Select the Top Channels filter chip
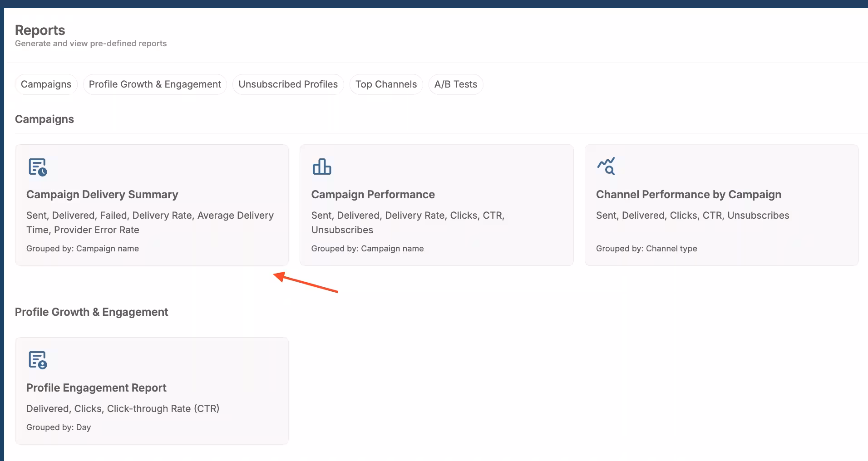The height and width of the screenshot is (461, 868). coord(386,84)
